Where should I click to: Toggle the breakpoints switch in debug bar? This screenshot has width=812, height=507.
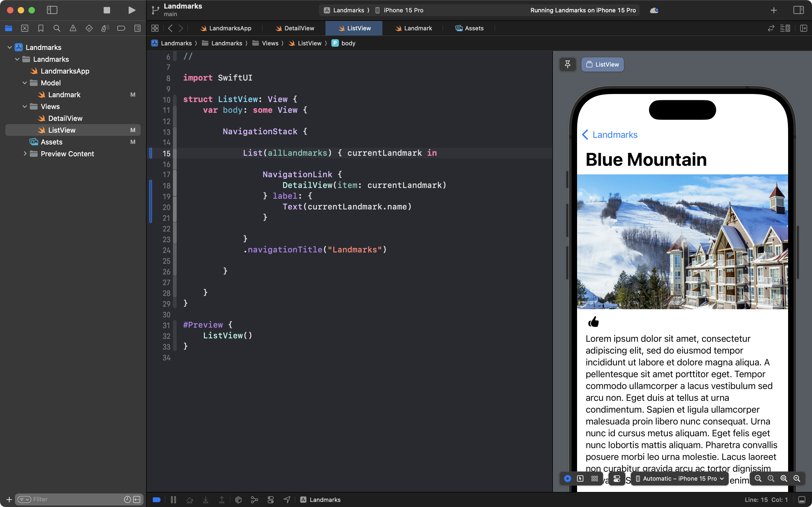tap(157, 499)
